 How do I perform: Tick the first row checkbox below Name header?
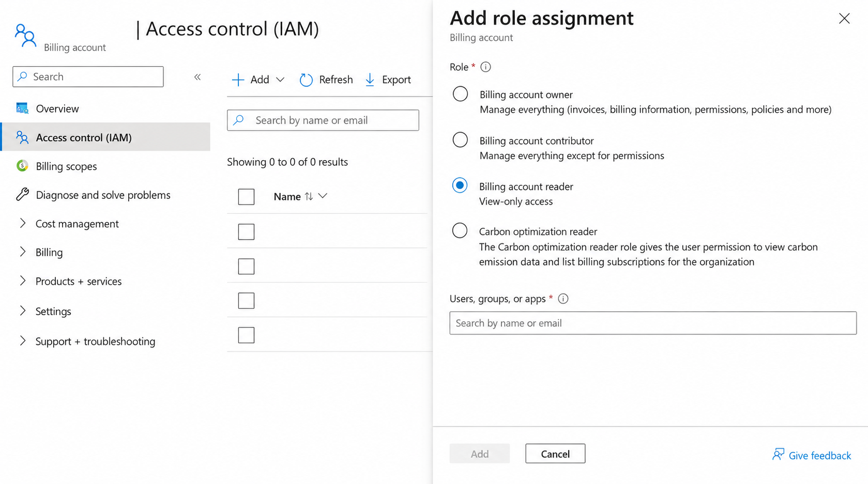246,232
